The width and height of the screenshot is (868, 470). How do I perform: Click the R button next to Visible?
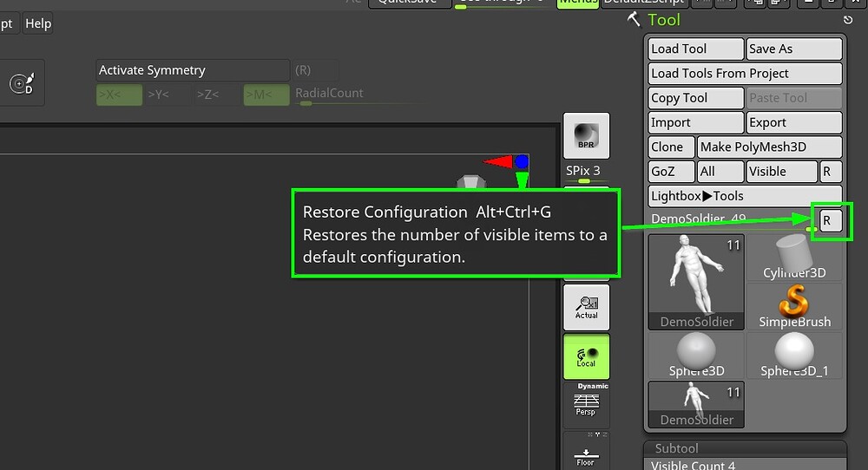pyautogui.click(x=831, y=172)
